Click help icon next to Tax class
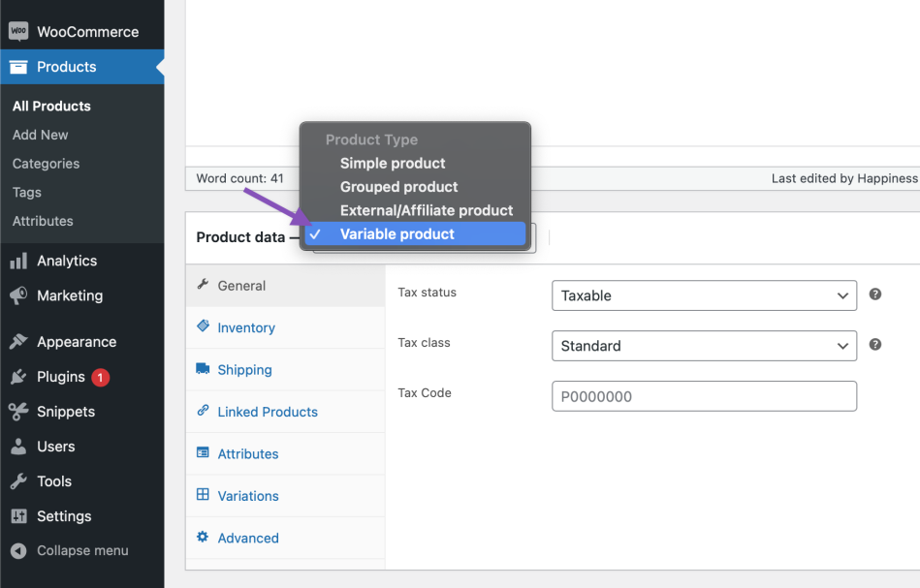Screen dimensions: 920x588 [x=875, y=344]
